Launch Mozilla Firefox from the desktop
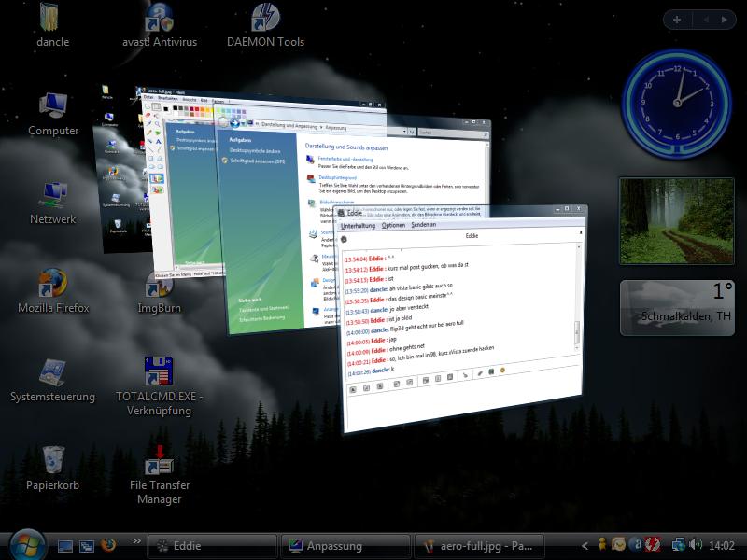Viewport: 747px width, 560px height. (52, 284)
